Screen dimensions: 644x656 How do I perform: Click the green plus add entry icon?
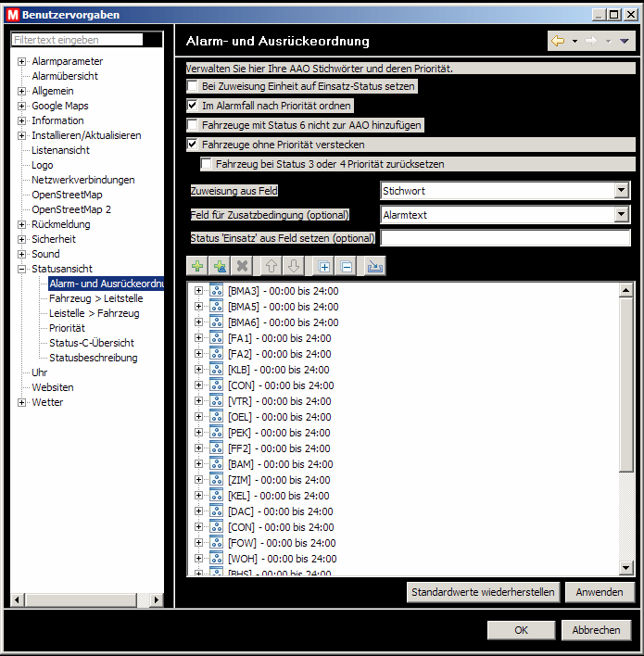pos(197,266)
